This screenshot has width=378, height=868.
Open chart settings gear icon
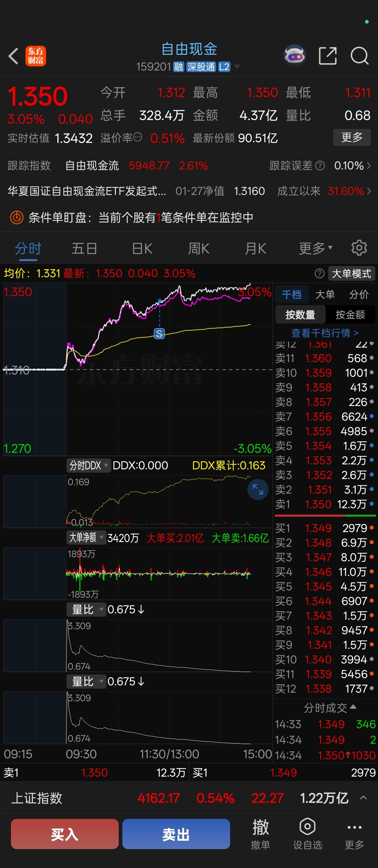click(359, 248)
